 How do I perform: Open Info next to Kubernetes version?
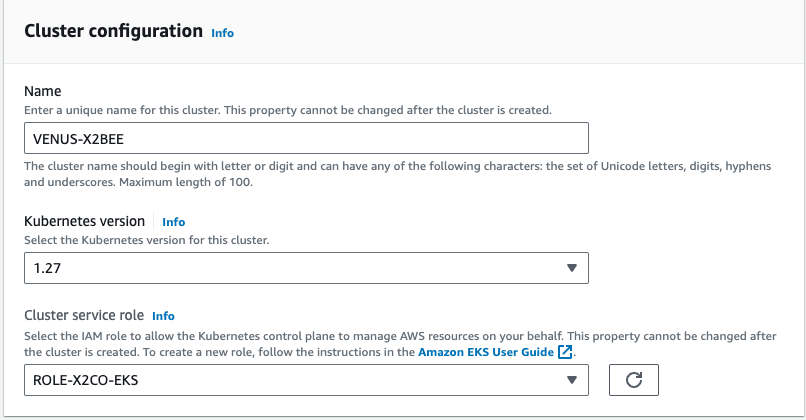click(174, 222)
